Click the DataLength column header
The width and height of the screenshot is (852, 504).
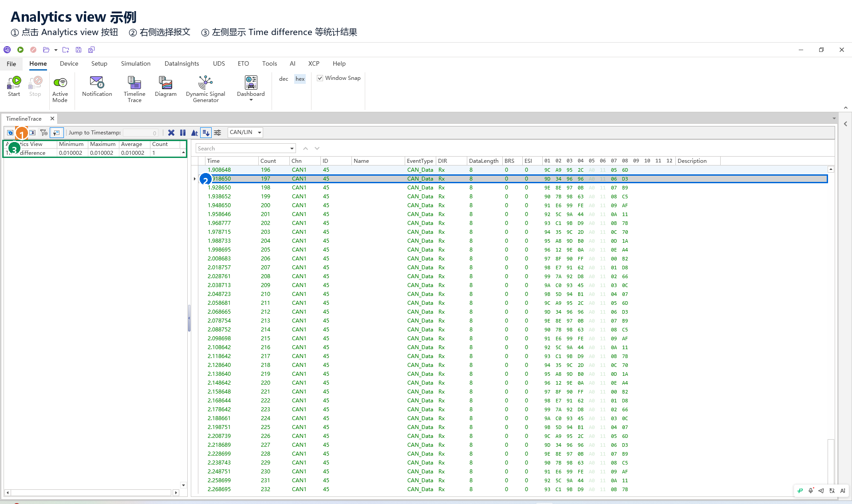pos(484,161)
